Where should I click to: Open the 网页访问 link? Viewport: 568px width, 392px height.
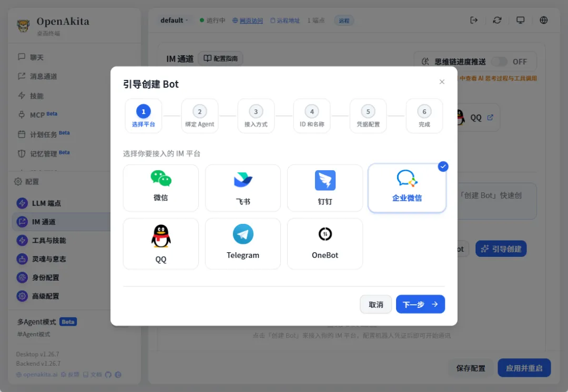click(x=248, y=20)
